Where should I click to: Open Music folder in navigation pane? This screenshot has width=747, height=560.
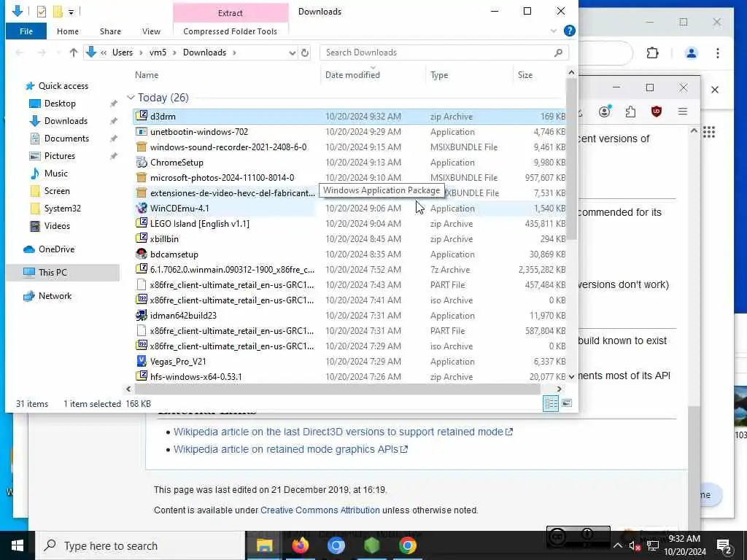tap(55, 174)
